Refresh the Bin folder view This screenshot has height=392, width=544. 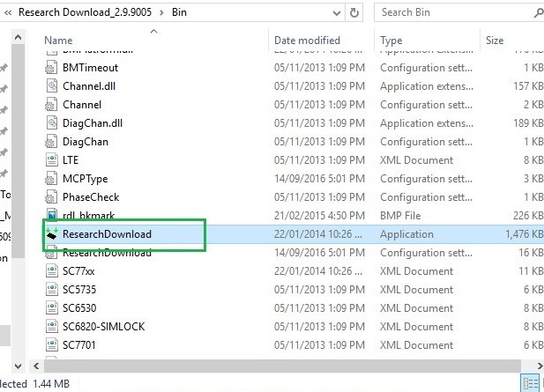pyautogui.click(x=354, y=13)
